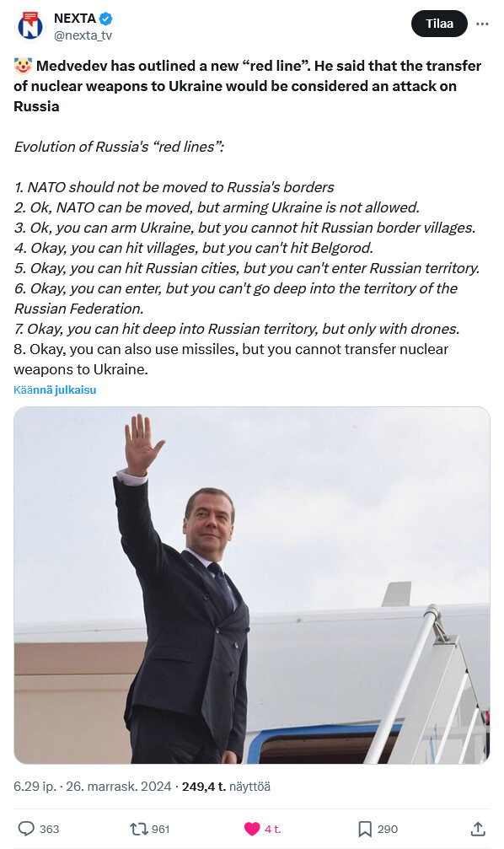504x849 pixels.
Task: Open the @nexta_tv handle
Action: click(x=83, y=35)
